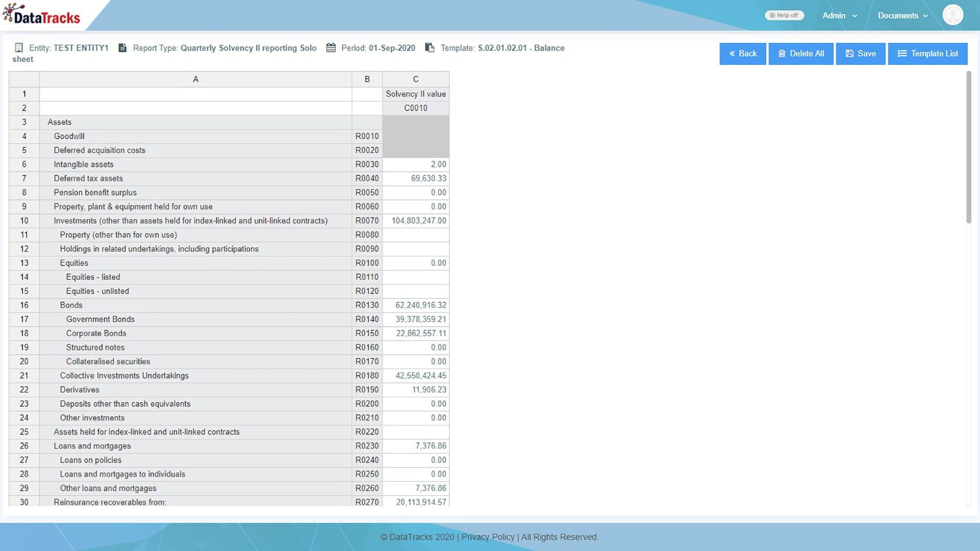Open the Admin dropdown menu
980x551 pixels.
tap(840, 15)
